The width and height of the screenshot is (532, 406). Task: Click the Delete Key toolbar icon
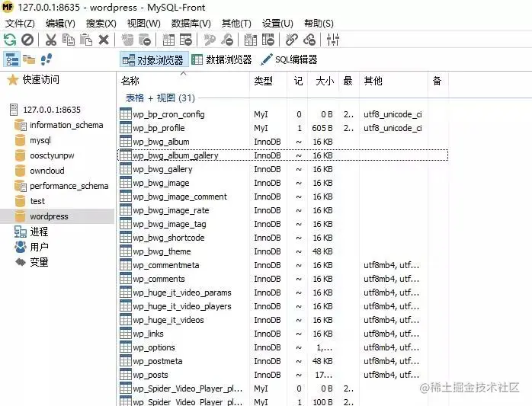(x=227, y=40)
